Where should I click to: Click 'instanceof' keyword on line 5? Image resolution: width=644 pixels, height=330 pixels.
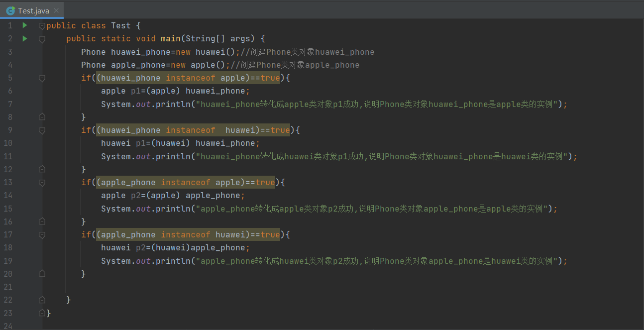click(191, 78)
